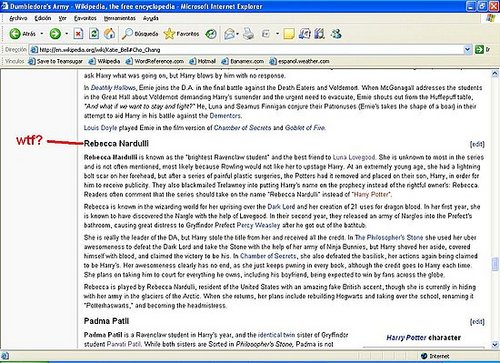
Task: Refresh the page with the green arrows icon
Action: point(94,34)
